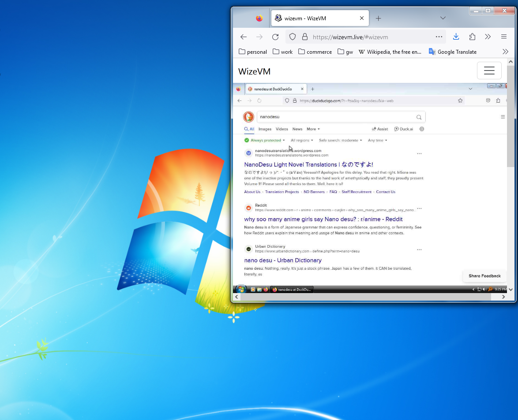This screenshot has width=518, height=420.
Task: Bookmark the DuckDuckGo page with the star icon
Action: click(460, 100)
